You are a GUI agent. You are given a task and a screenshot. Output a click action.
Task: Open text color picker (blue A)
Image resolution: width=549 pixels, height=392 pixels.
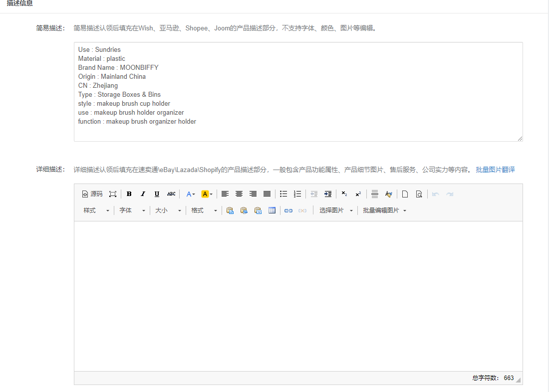[191, 194]
